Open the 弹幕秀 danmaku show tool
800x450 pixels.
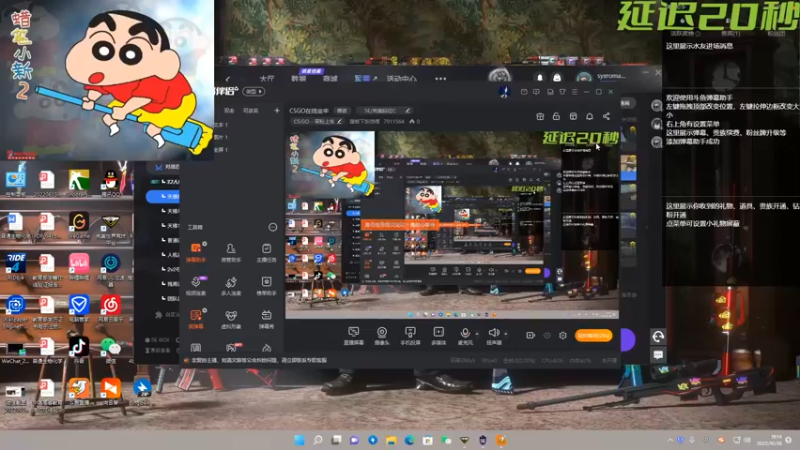[x=266, y=319]
